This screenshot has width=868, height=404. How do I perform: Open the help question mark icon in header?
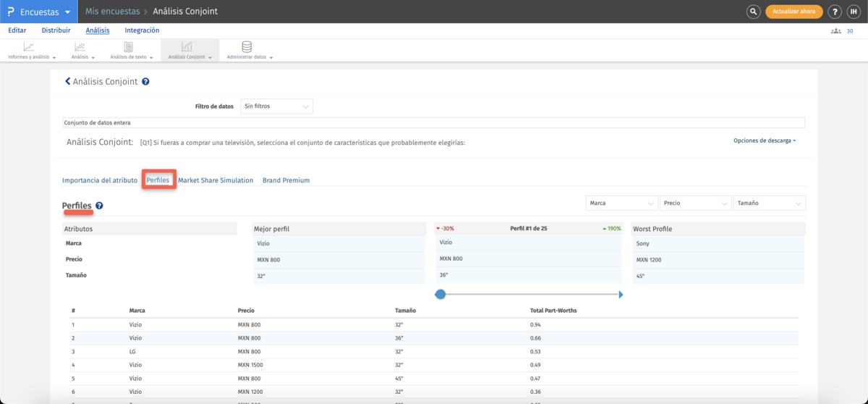[835, 12]
